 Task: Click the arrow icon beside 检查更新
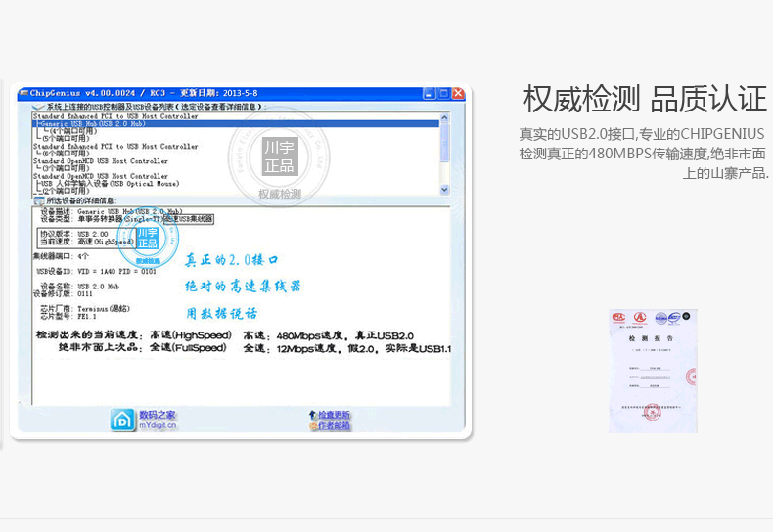coord(312,415)
